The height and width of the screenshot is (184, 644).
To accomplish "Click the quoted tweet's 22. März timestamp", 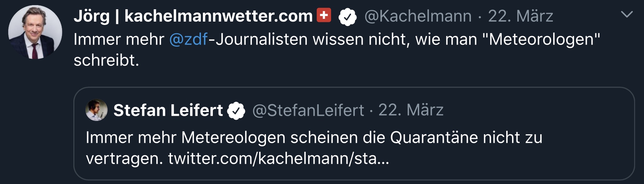I will click(x=411, y=110).
